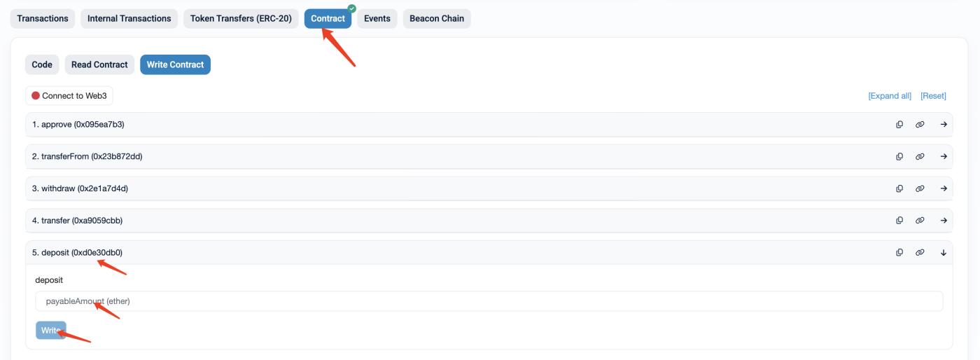Expand the approve function arrow
980x360 pixels.
click(943, 125)
